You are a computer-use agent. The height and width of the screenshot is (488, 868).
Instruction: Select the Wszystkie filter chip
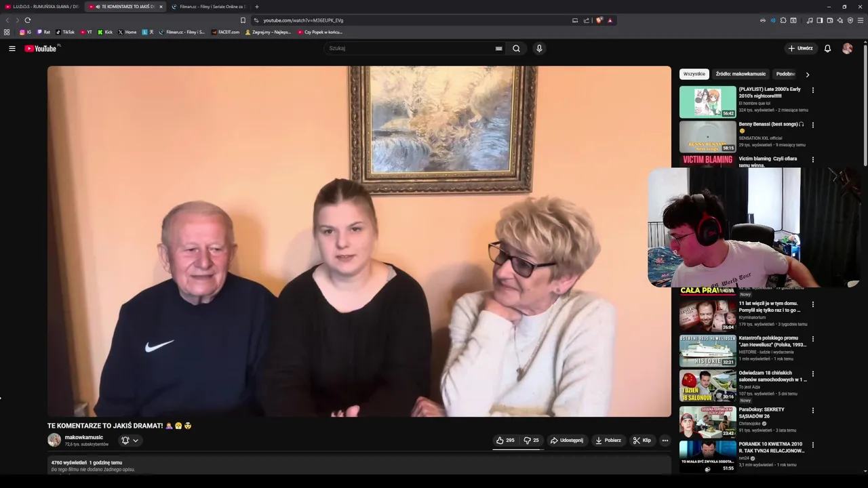694,74
